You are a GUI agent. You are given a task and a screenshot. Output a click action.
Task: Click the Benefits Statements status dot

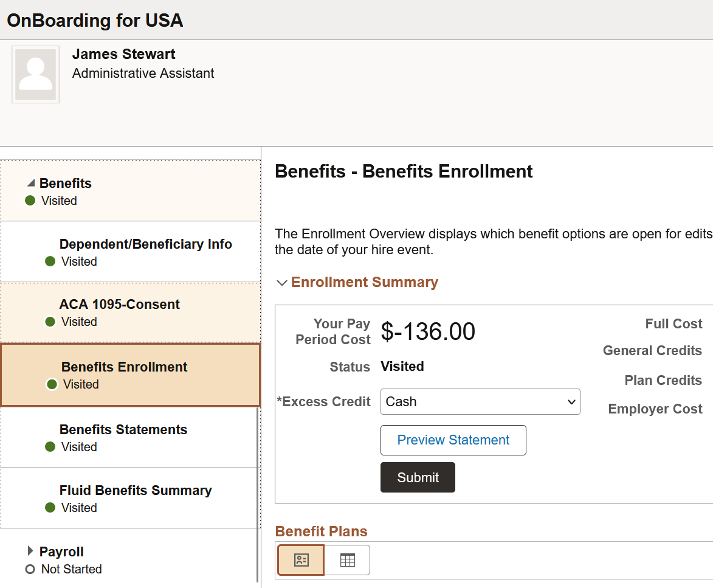click(50, 447)
